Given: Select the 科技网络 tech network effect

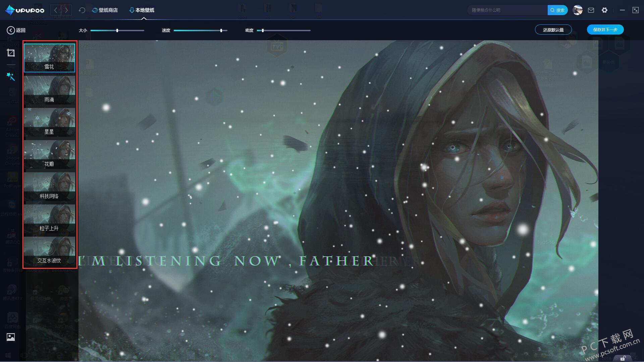Looking at the screenshot, I should pos(49,187).
